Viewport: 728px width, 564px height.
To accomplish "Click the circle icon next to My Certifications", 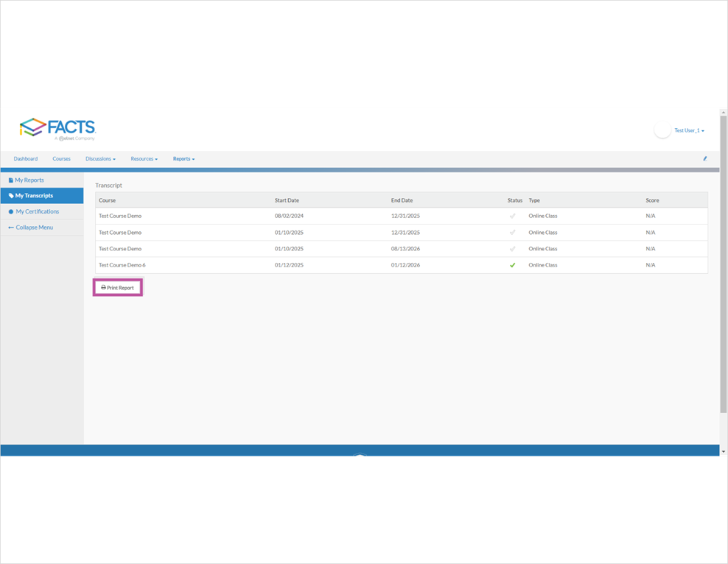I will [x=11, y=211].
